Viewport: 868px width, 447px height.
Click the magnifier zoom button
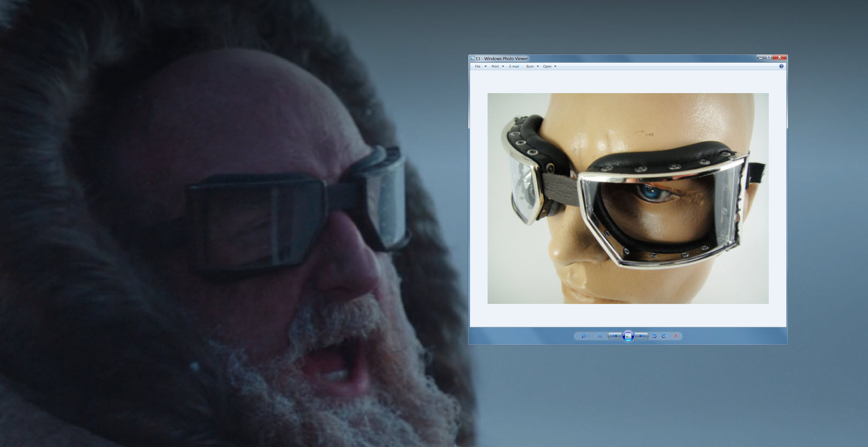coord(585,336)
